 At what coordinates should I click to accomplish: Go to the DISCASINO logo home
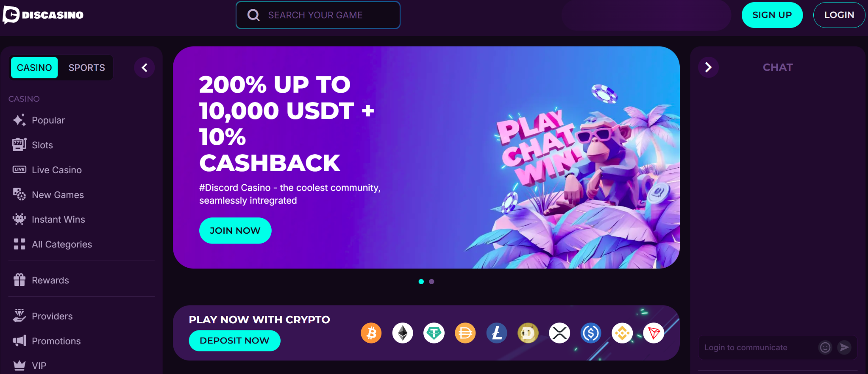[43, 15]
